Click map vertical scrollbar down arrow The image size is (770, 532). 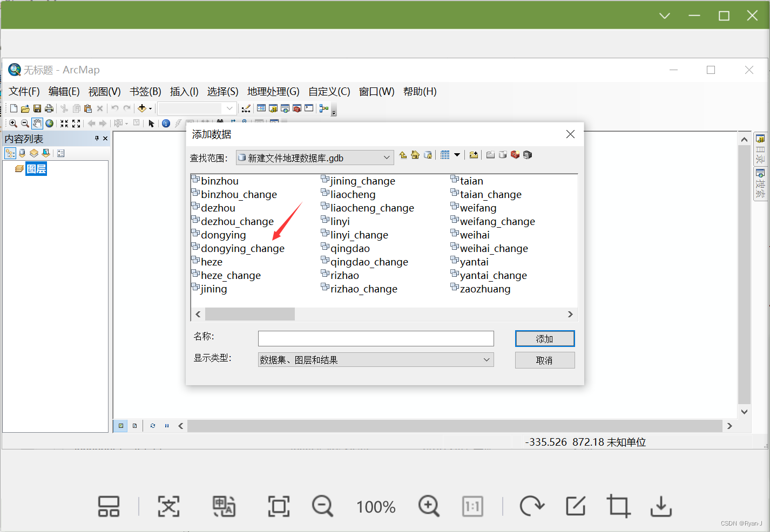click(x=744, y=412)
